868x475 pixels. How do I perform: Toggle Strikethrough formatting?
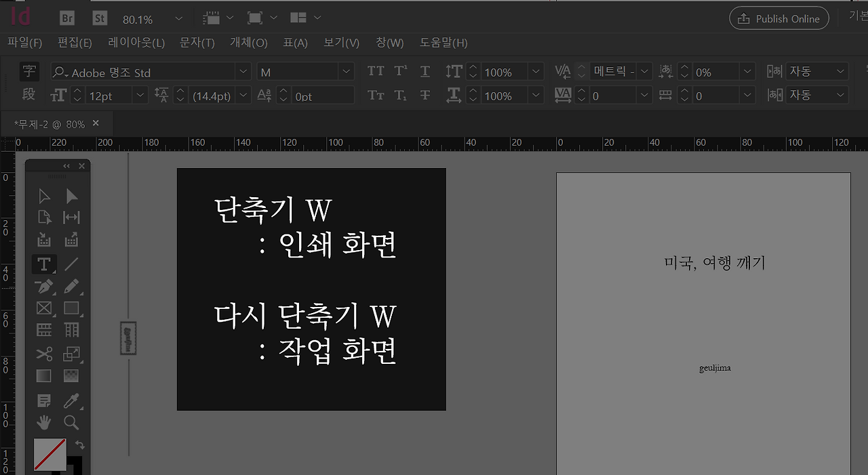(425, 95)
